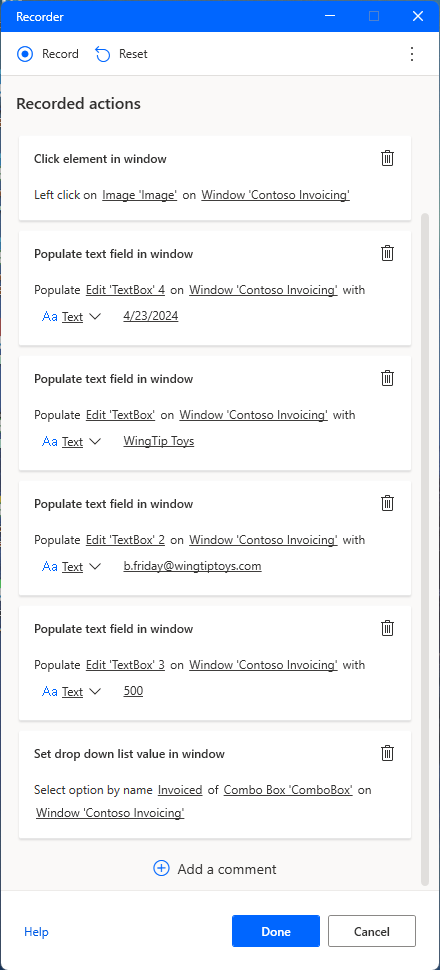Delete the 4/23/2024 populate text action
The height and width of the screenshot is (970, 440).
point(387,253)
